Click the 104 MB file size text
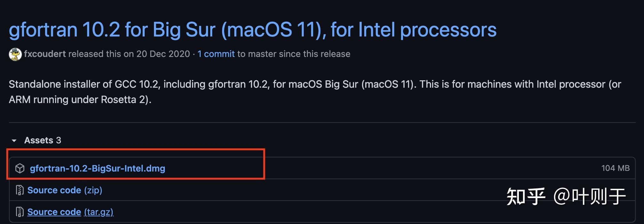This screenshot has height=224, width=644. 616,168
